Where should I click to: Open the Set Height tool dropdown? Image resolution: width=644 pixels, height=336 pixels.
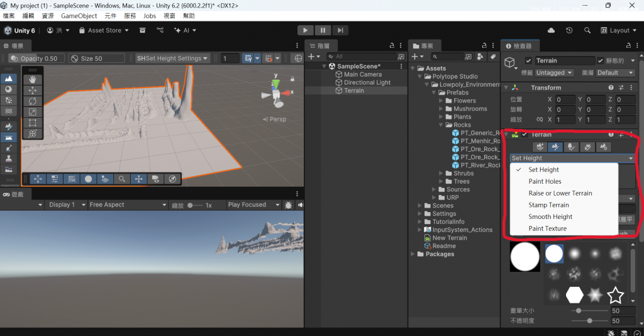[572, 158]
